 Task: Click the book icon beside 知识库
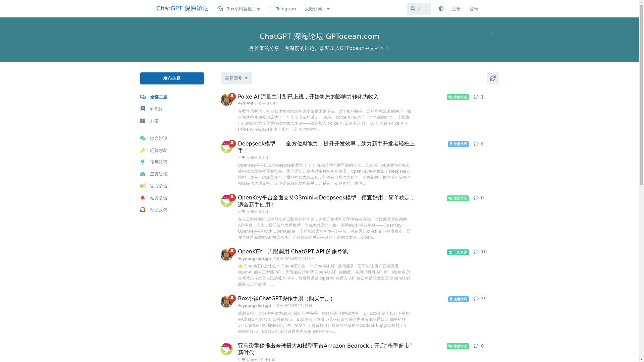143,109
